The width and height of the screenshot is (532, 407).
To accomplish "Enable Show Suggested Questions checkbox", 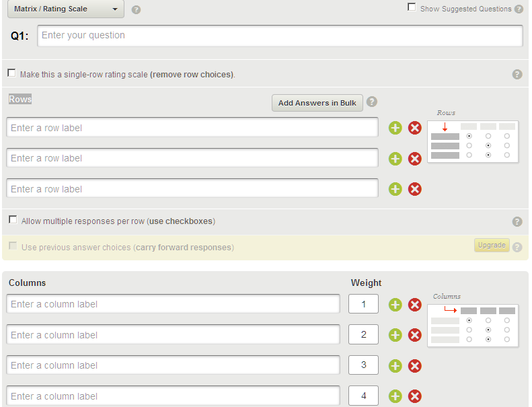I will [412, 7].
